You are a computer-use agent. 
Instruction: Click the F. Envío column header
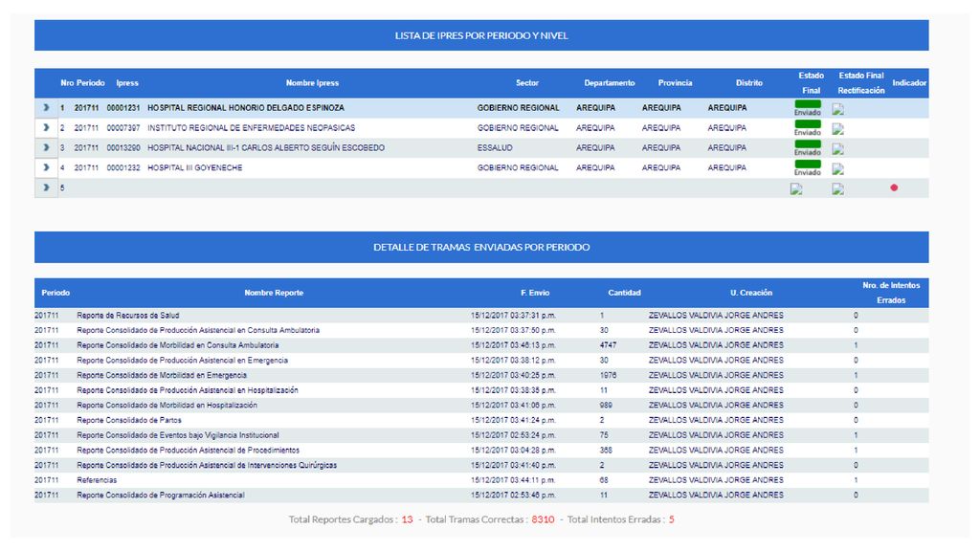(x=535, y=293)
